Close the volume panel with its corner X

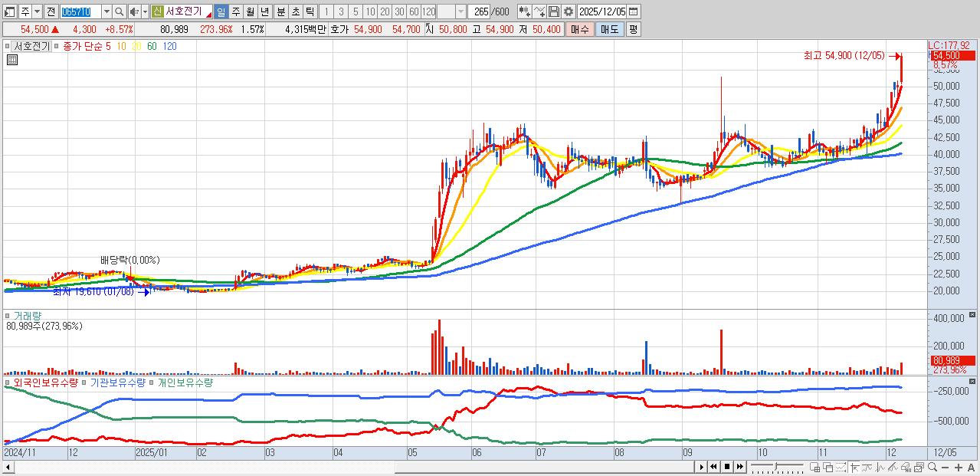click(973, 314)
